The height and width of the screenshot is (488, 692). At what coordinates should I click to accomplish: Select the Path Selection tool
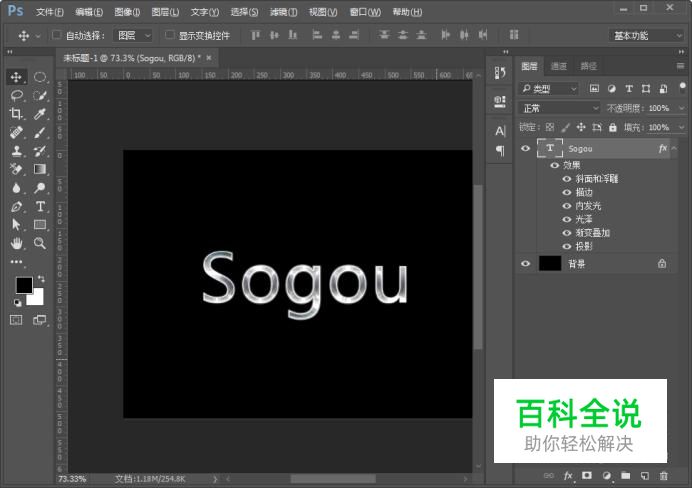pyautogui.click(x=16, y=225)
